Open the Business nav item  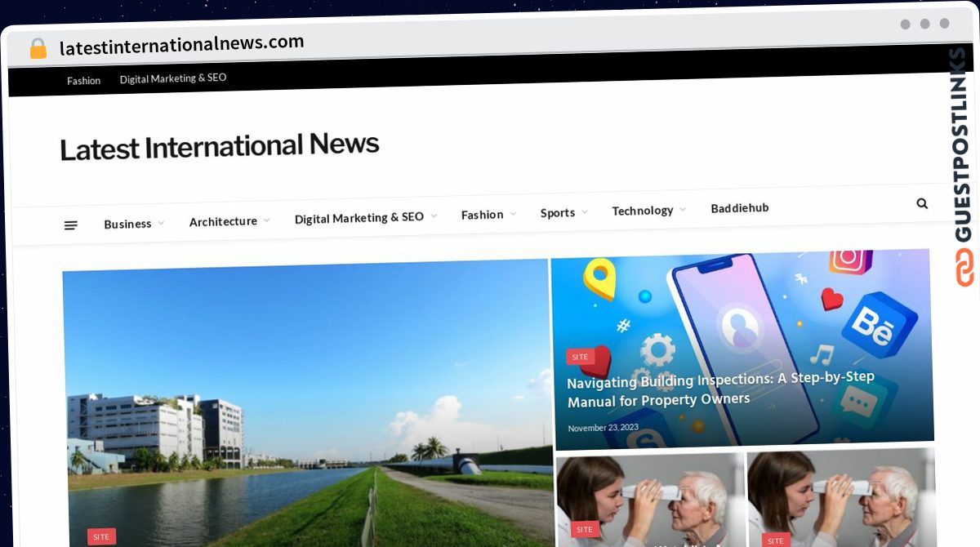127,224
